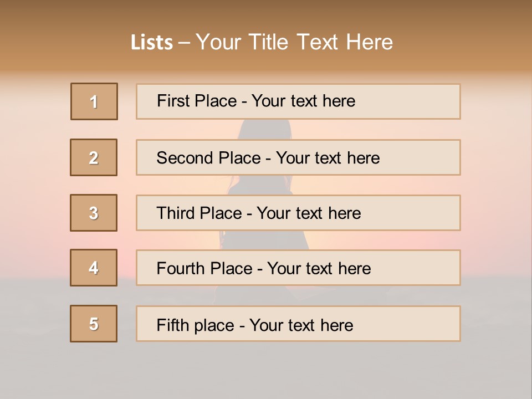The width and height of the screenshot is (532, 399).
Task: Click the brown header band above the title
Action: 266,12
